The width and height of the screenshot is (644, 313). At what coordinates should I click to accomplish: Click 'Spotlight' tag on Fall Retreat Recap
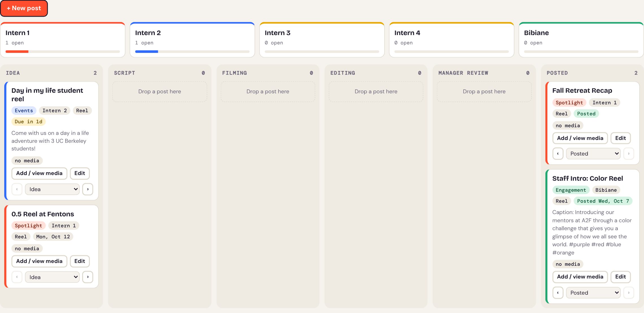(x=569, y=103)
